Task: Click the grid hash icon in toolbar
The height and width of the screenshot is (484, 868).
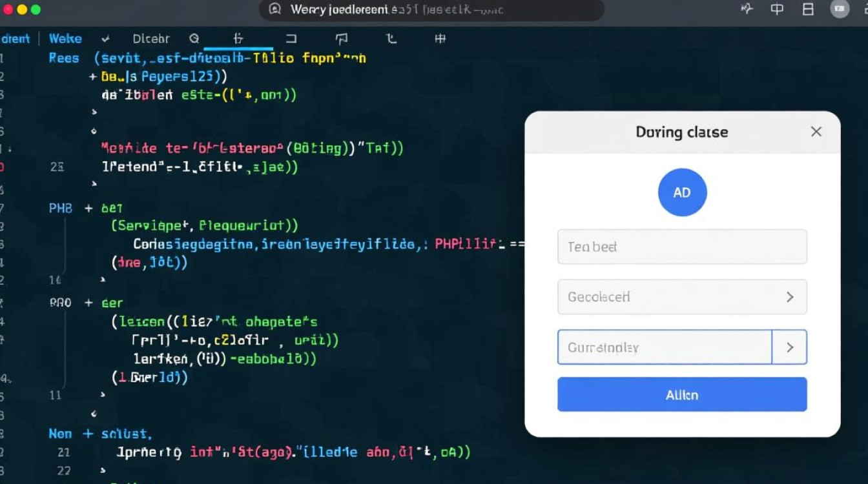Action: [440, 39]
